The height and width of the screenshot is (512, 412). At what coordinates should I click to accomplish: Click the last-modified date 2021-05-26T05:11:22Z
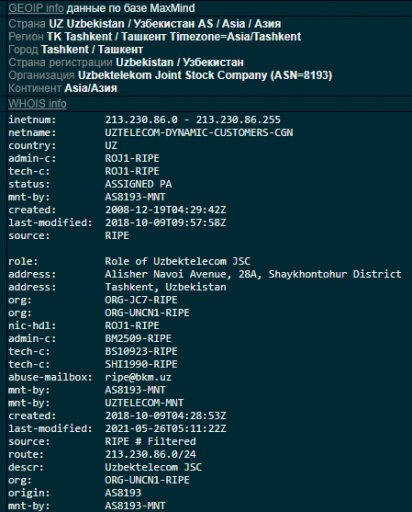click(x=166, y=429)
